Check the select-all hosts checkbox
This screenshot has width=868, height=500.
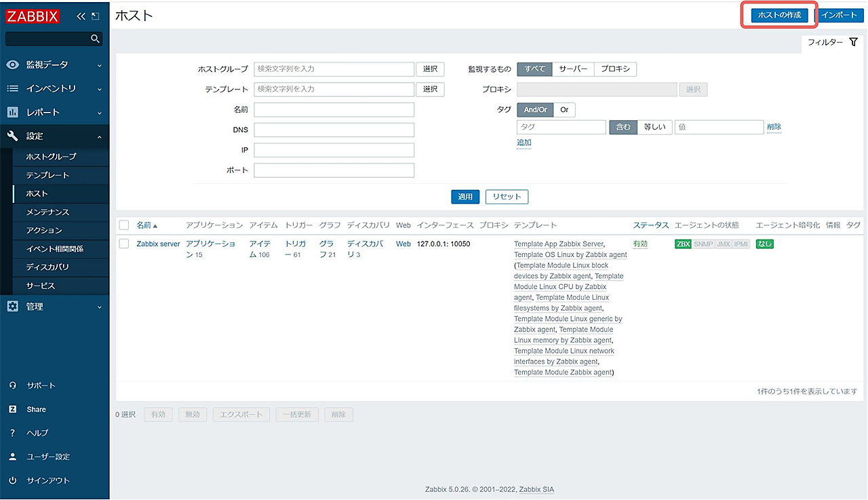(124, 225)
